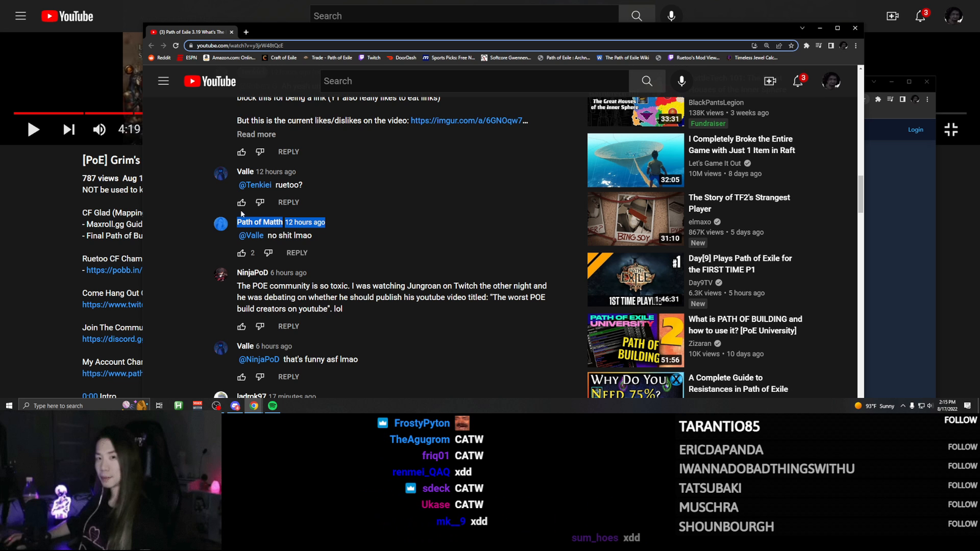Open Reddit bookmark
Screen dimensions: 980x551
pyautogui.click(x=160, y=58)
